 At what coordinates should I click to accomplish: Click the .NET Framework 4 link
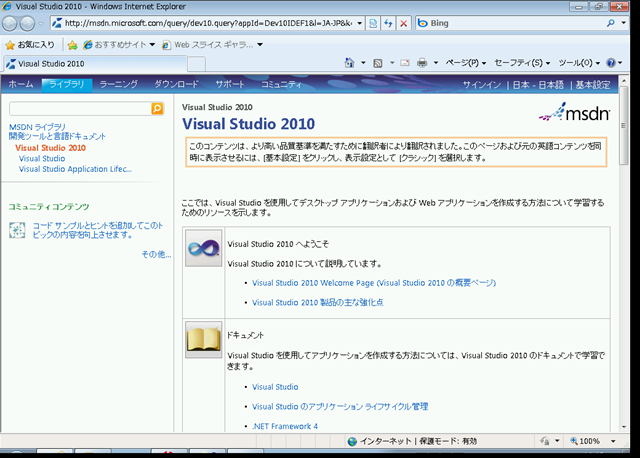point(285,426)
